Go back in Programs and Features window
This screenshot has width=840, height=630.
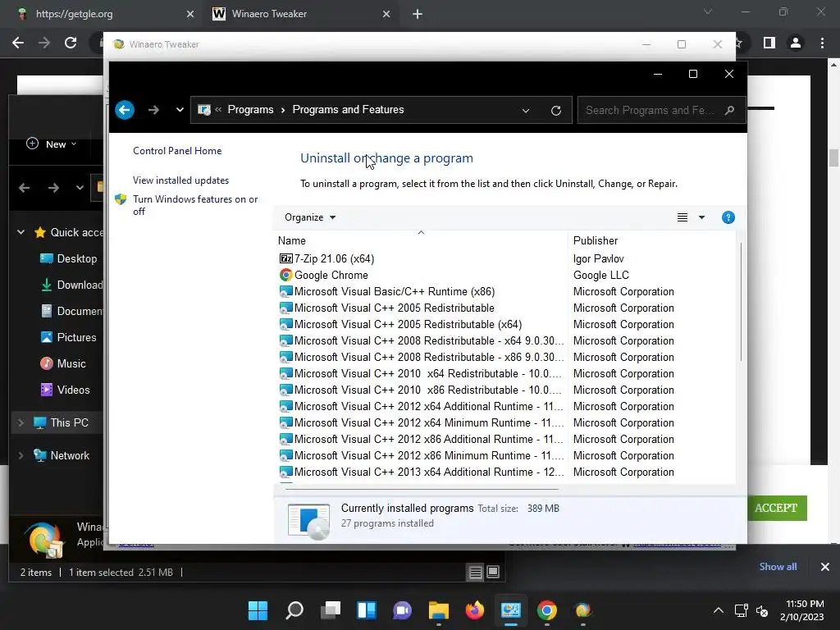coord(125,110)
